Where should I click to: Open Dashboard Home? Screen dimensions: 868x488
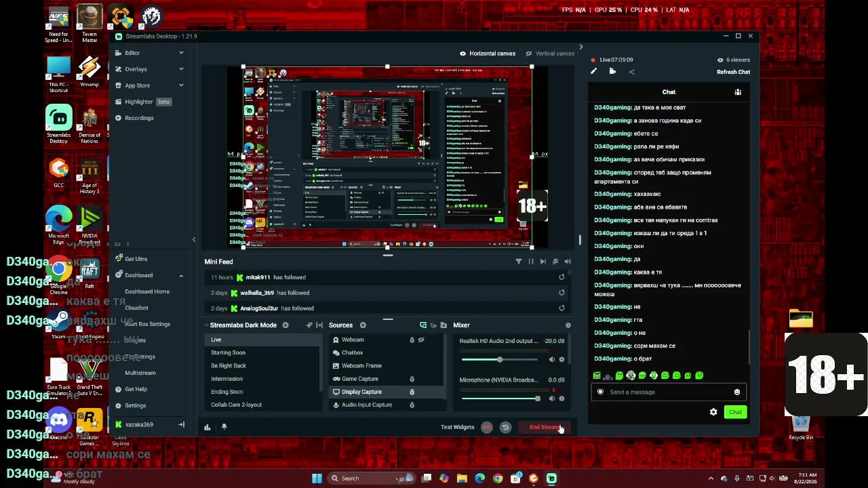[147, 291]
